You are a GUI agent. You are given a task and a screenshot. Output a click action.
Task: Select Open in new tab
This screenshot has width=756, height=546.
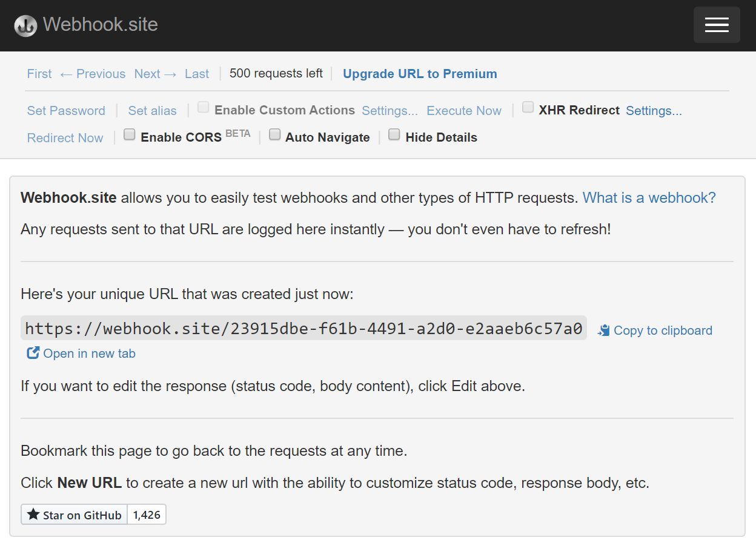pyautogui.click(x=89, y=354)
